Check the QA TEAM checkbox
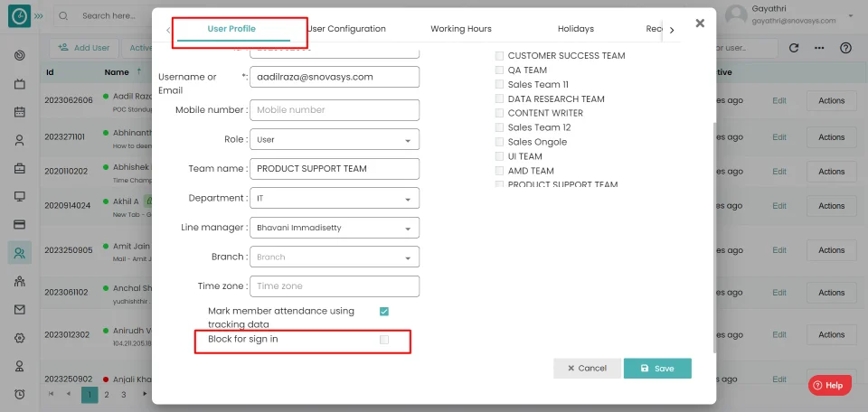Viewport: 868px width, 412px height. [499, 70]
